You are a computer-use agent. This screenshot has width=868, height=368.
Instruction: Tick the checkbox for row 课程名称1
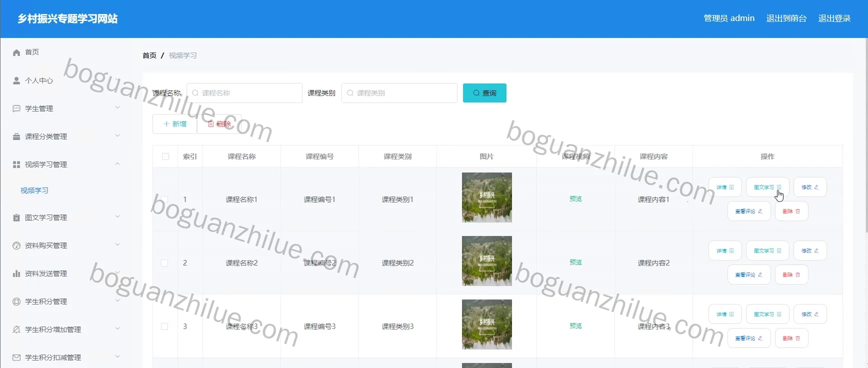[x=164, y=199]
